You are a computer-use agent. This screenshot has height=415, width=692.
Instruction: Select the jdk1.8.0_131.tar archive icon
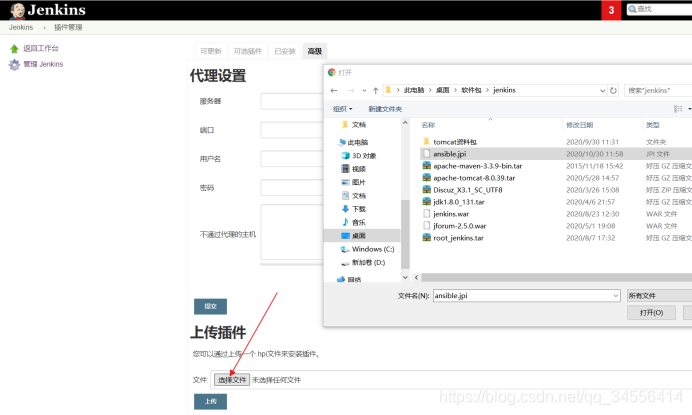point(426,201)
